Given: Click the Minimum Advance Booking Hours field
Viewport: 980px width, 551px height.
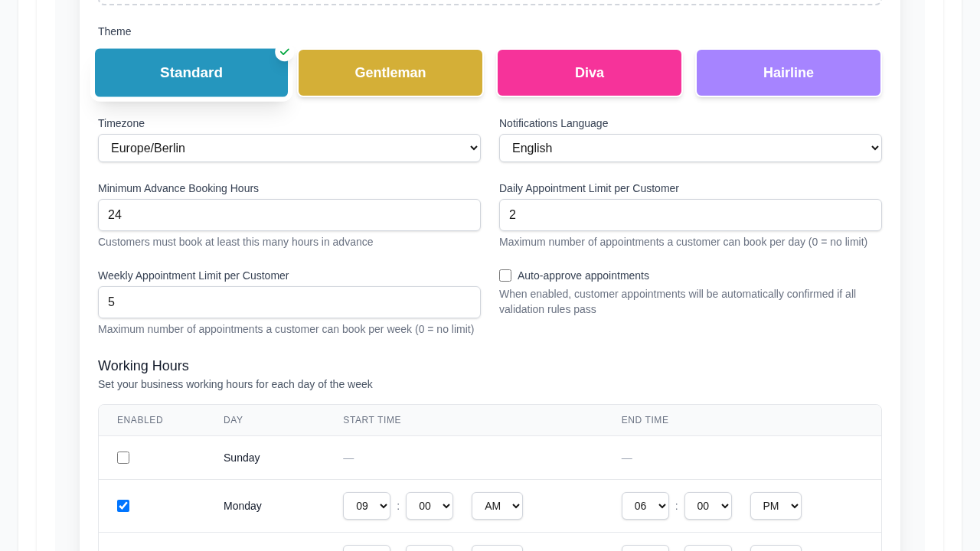Looking at the screenshot, I should point(289,215).
